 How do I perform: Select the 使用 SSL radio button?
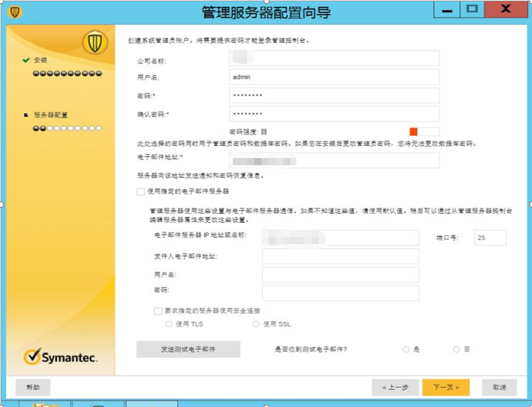coord(257,324)
